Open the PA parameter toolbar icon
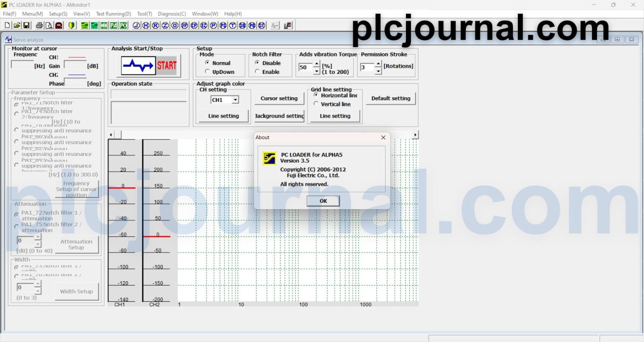Image resolution: width=644 pixels, height=342 pixels. pyautogui.click(x=113, y=25)
